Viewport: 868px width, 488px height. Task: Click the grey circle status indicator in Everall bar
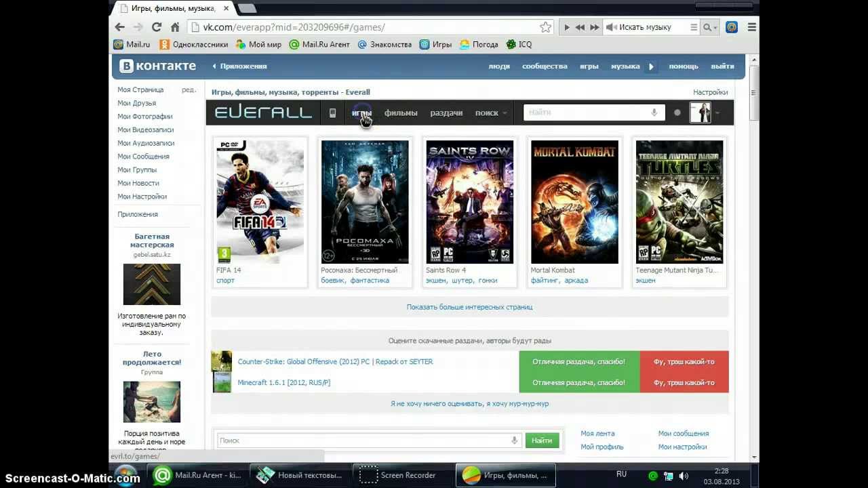coord(677,113)
